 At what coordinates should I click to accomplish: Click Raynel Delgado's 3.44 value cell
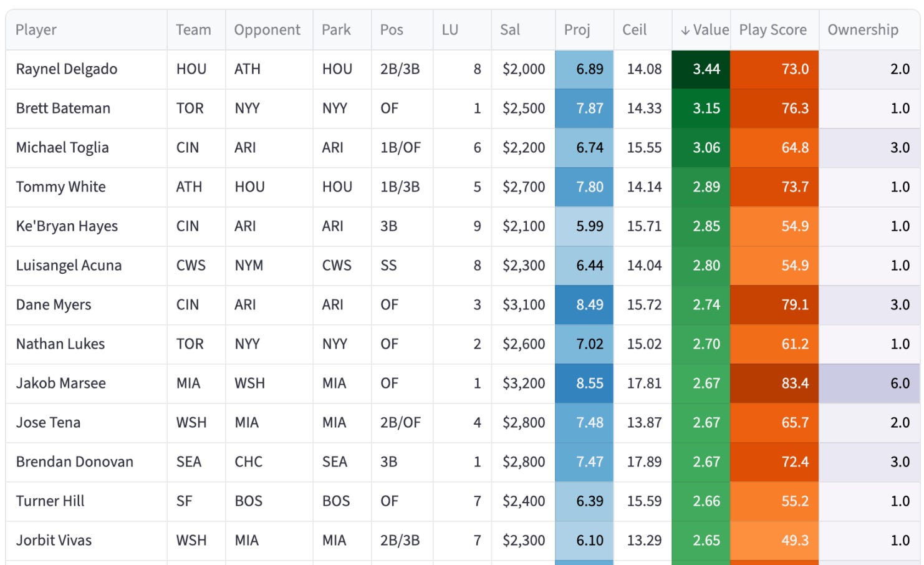[x=701, y=69]
